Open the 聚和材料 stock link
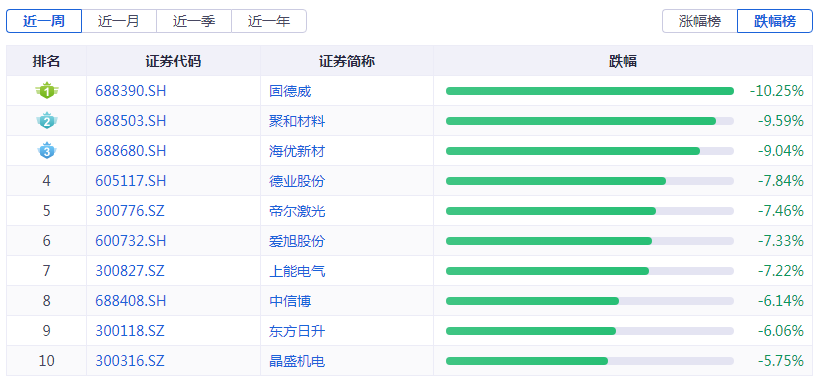 [x=297, y=121]
